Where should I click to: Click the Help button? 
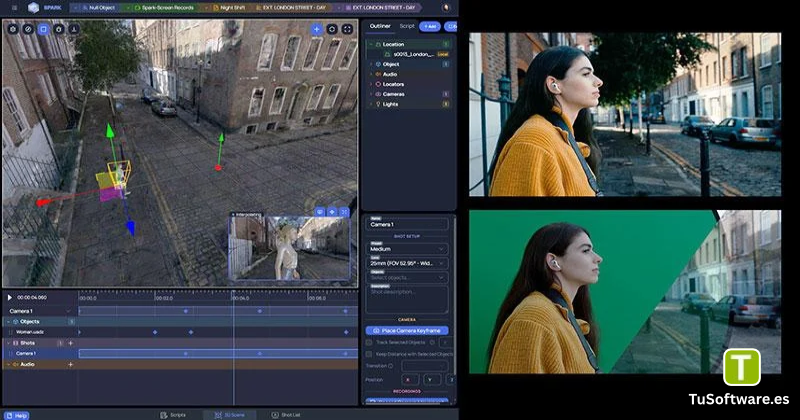pyautogui.click(x=17, y=415)
